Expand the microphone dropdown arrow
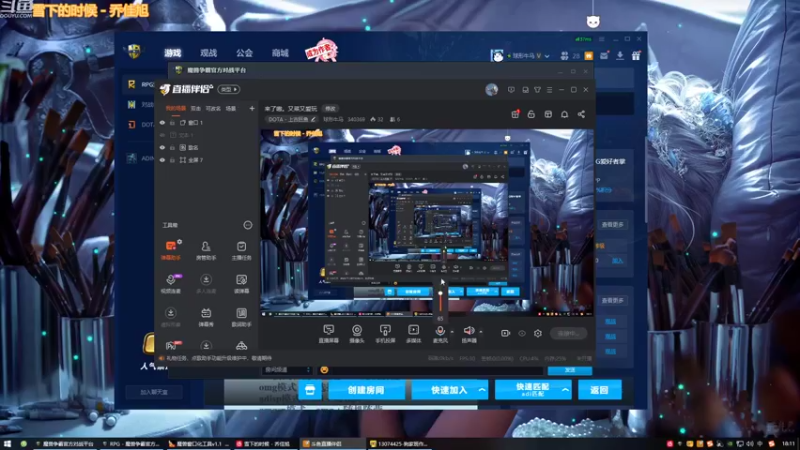 pyautogui.click(x=452, y=332)
